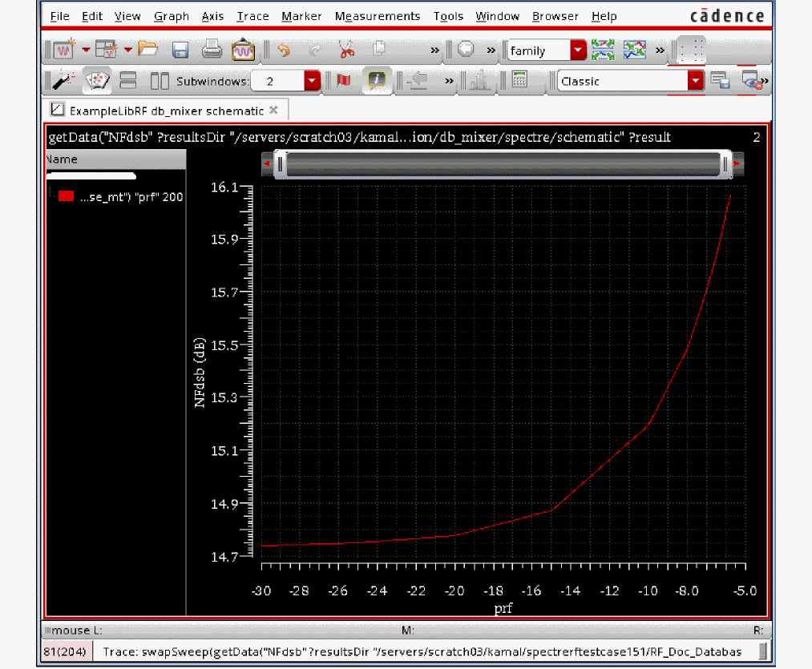Toggle the dotted grid display button
This screenshot has width=812, height=669.
(x=691, y=50)
